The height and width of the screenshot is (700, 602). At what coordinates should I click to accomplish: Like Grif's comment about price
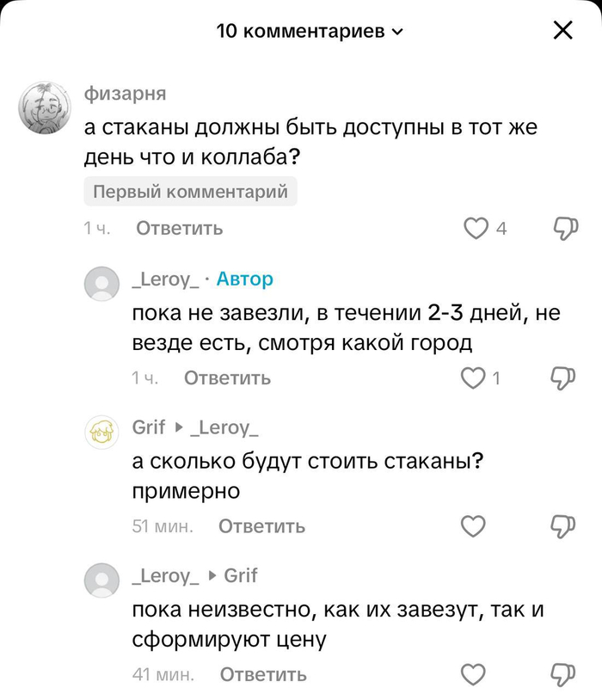tap(474, 525)
